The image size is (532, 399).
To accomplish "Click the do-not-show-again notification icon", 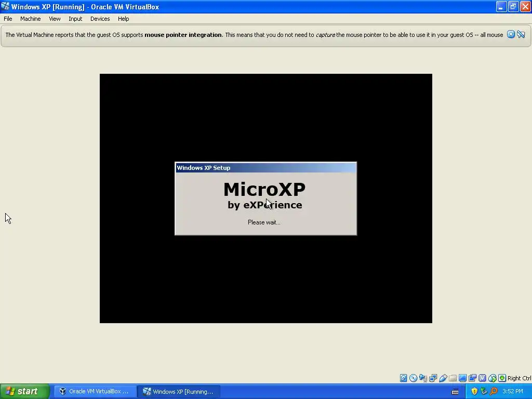I will [521, 34].
